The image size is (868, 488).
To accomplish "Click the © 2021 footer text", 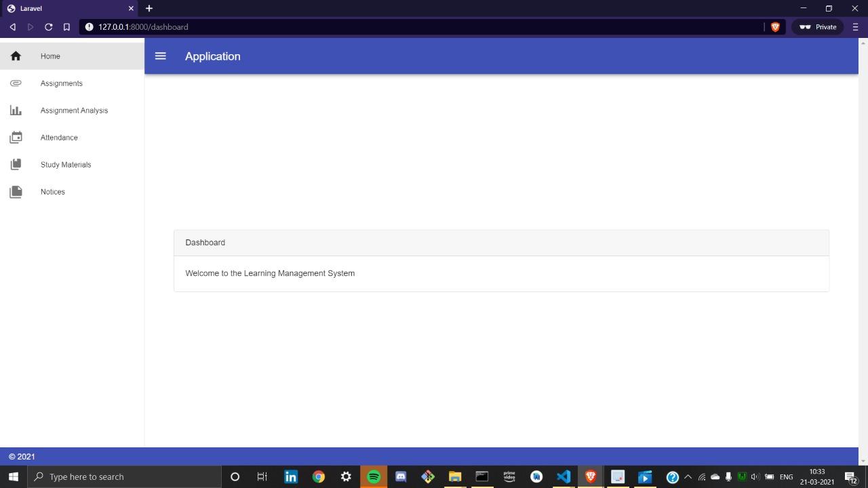I will click(22, 457).
